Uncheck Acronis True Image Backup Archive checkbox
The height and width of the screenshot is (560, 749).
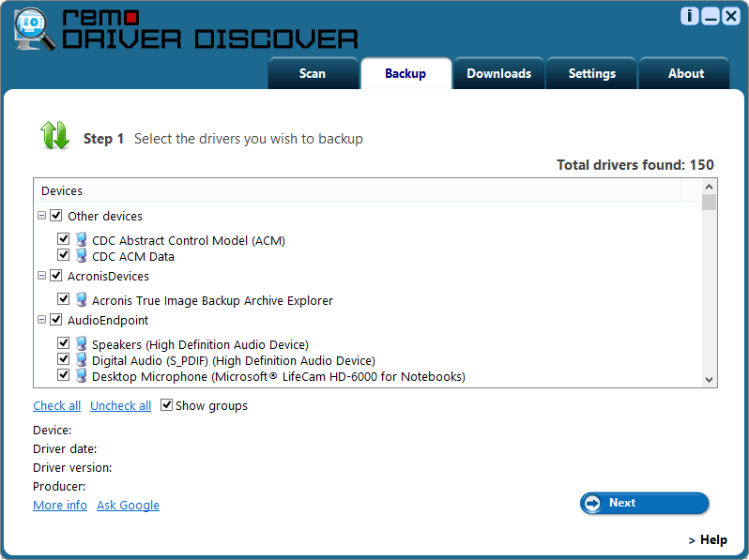(63, 298)
